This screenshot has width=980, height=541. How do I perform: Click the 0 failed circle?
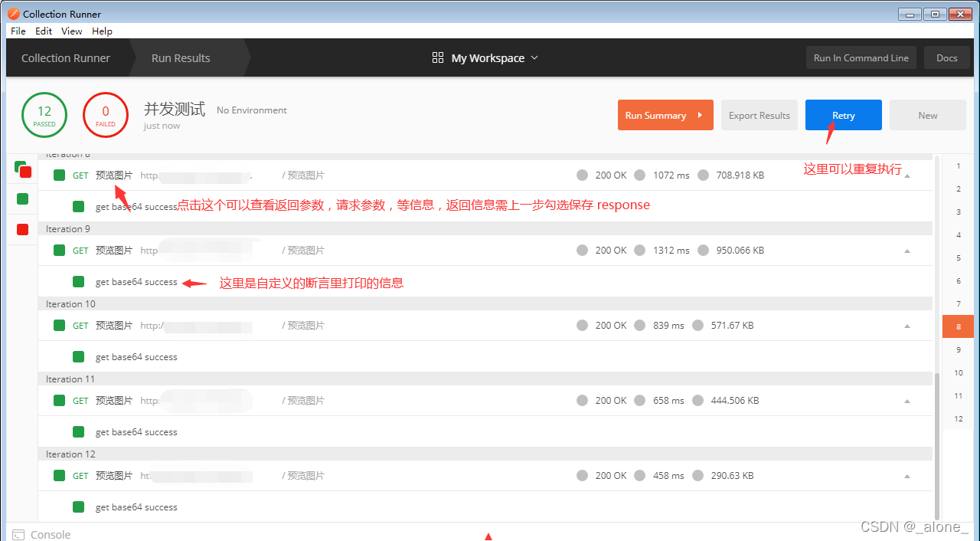(106, 115)
